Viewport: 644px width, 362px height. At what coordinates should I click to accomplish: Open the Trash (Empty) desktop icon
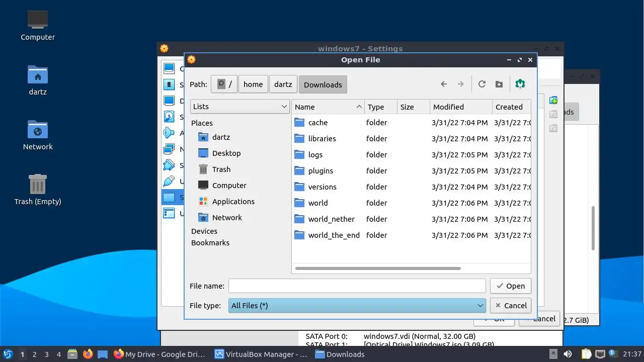38,190
